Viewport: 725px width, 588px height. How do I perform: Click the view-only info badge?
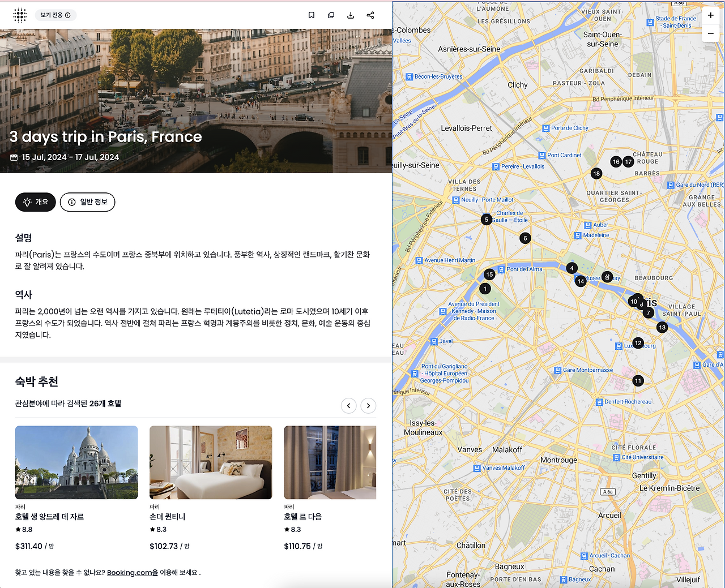pyautogui.click(x=56, y=15)
